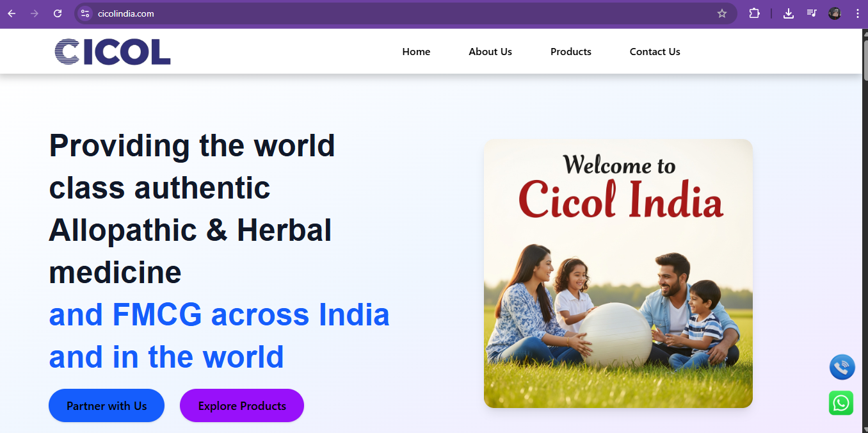Go to the Home nav item
Viewport: 868px width, 433px height.
[x=416, y=52]
